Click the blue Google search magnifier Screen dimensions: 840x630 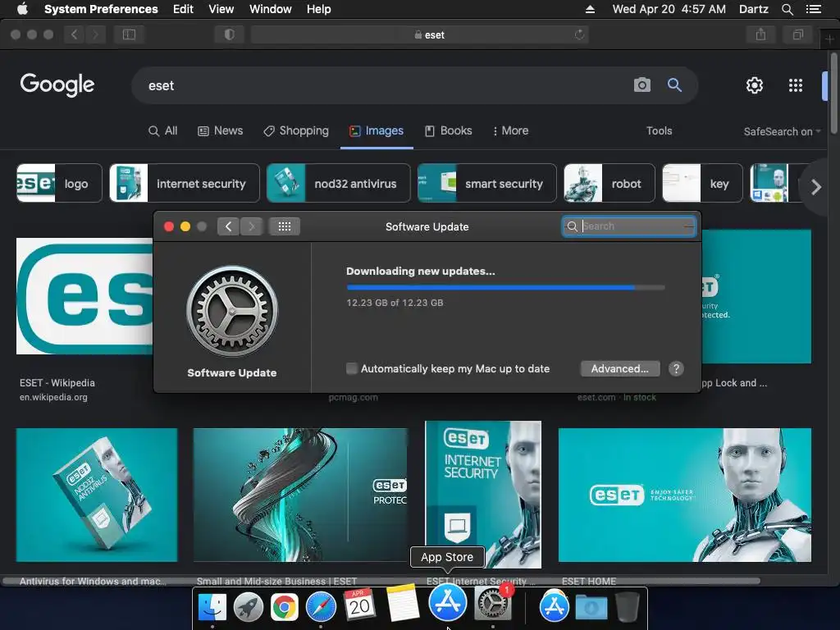point(674,84)
